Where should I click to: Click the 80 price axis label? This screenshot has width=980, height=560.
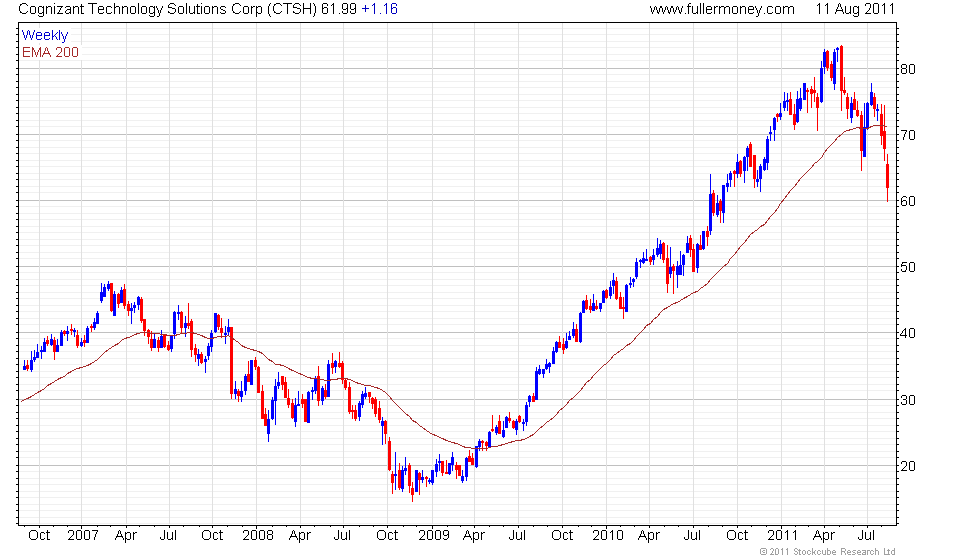[x=908, y=69]
